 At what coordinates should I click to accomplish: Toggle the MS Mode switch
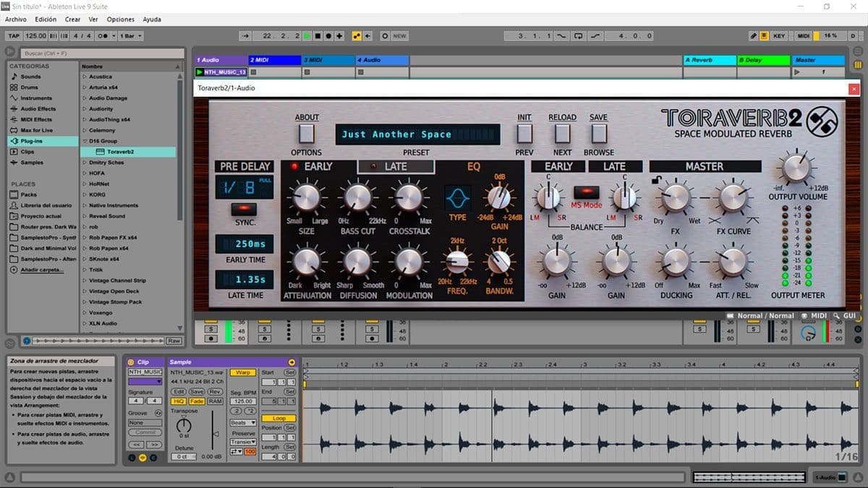[587, 192]
